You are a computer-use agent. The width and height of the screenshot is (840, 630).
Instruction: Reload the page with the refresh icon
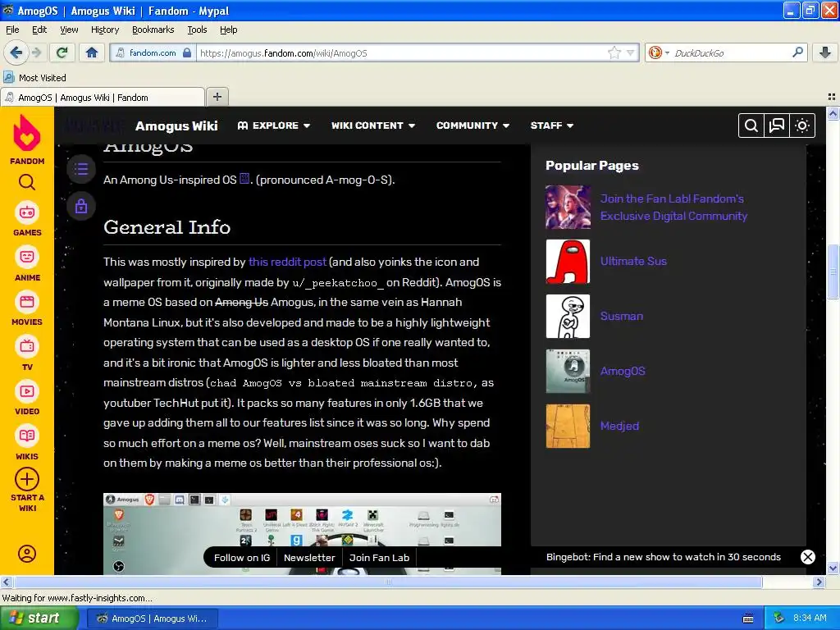62,52
